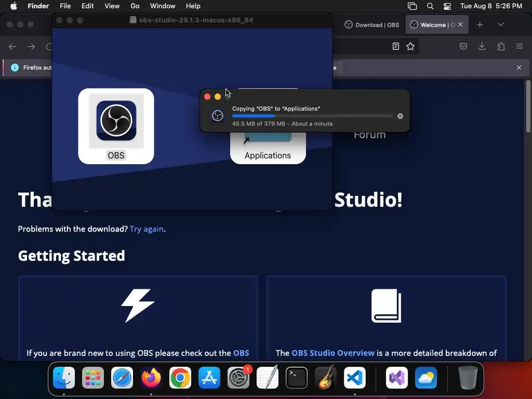Click the lightning bolt quick start icon
Viewport: 532px width, 399px height.
tap(138, 305)
